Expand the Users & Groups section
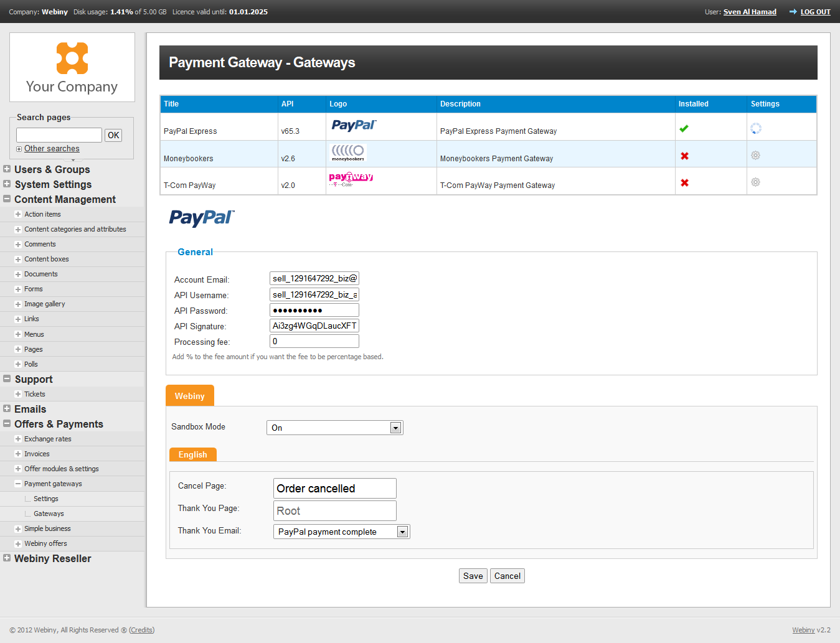This screenshot has width=840, height=643. pyautogui.click(x=7, y=169)
